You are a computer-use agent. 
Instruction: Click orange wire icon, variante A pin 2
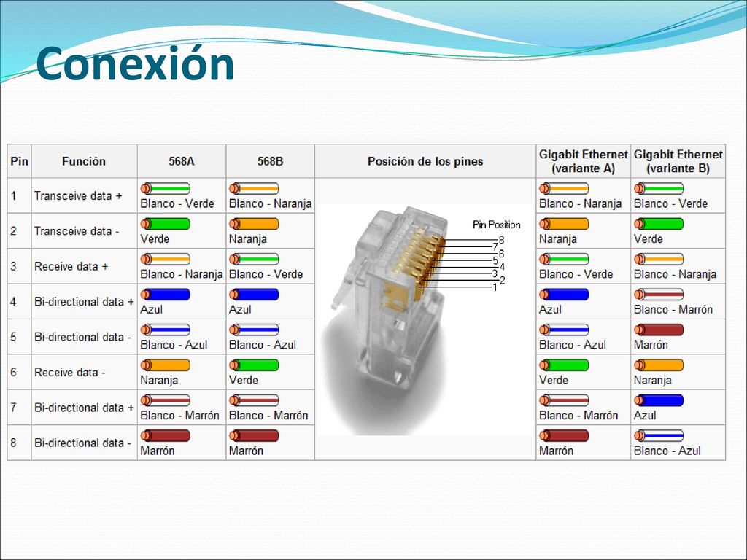564,224
